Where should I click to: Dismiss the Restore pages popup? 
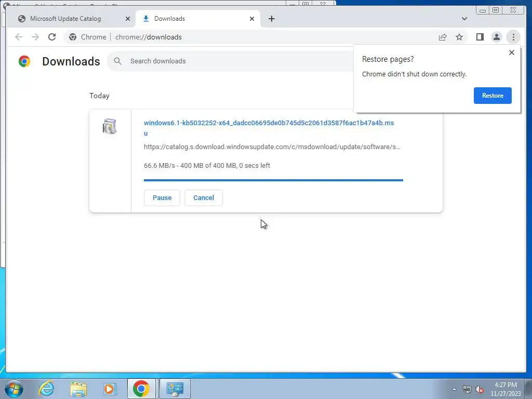[x=512, y=52]
